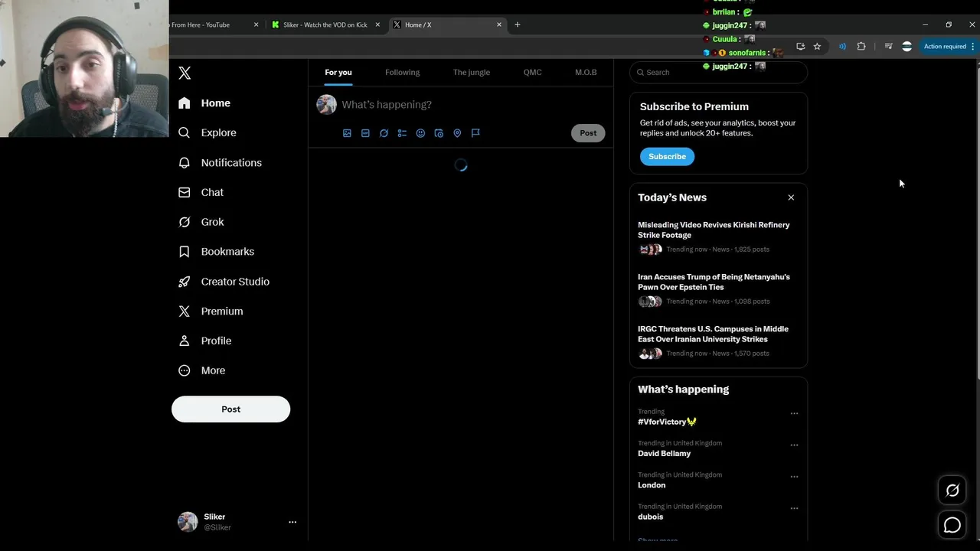Viewport: 980px width, 551px height.
Task: Click the blue Subscribe button
Action: coord(667,156)
